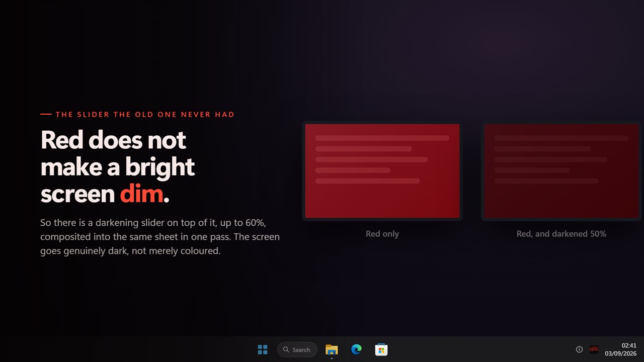Screen dimensions: 644x362
Task: Click the taskbar Search box
Action: click(297, 349)
